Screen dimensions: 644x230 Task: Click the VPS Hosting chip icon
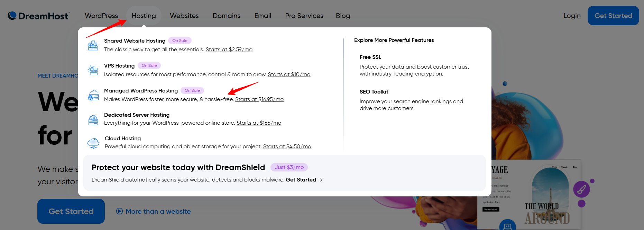pyautogui.click(x=93, y=70)
